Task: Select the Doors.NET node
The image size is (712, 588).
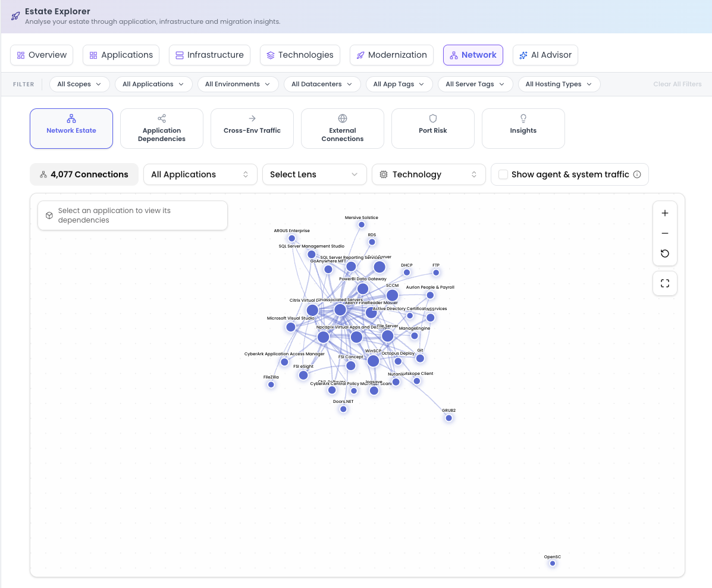Action: 343,409
